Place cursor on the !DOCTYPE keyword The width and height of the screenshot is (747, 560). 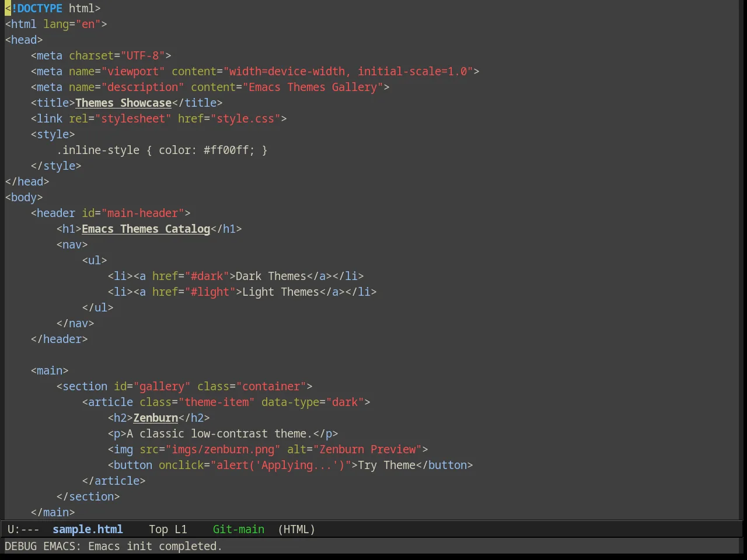pos(37,8)
